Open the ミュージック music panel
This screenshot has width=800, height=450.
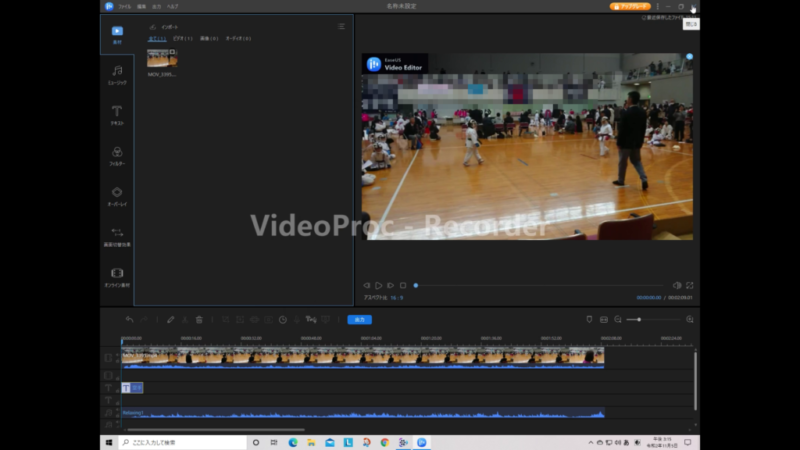pyautogui.click(x=117, y=74)
